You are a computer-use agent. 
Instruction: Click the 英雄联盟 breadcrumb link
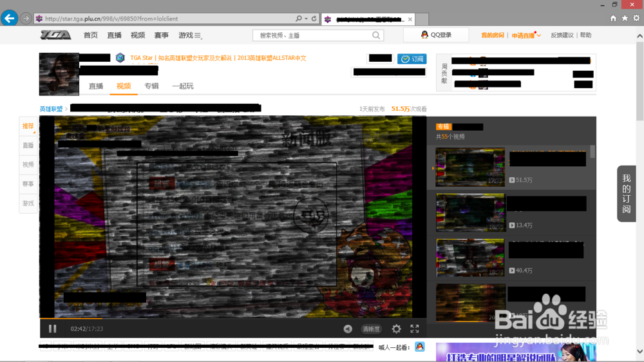point(51,109)
